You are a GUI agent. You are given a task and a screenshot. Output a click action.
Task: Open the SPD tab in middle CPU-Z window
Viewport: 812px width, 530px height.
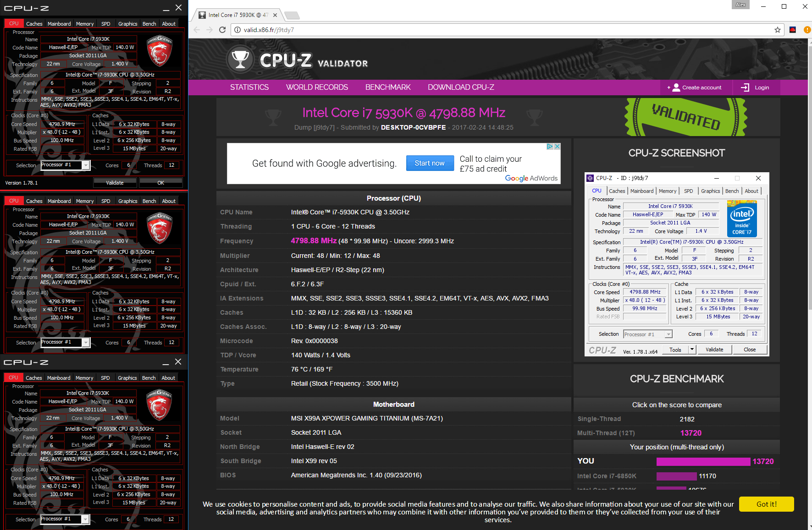tap(106, 201)
